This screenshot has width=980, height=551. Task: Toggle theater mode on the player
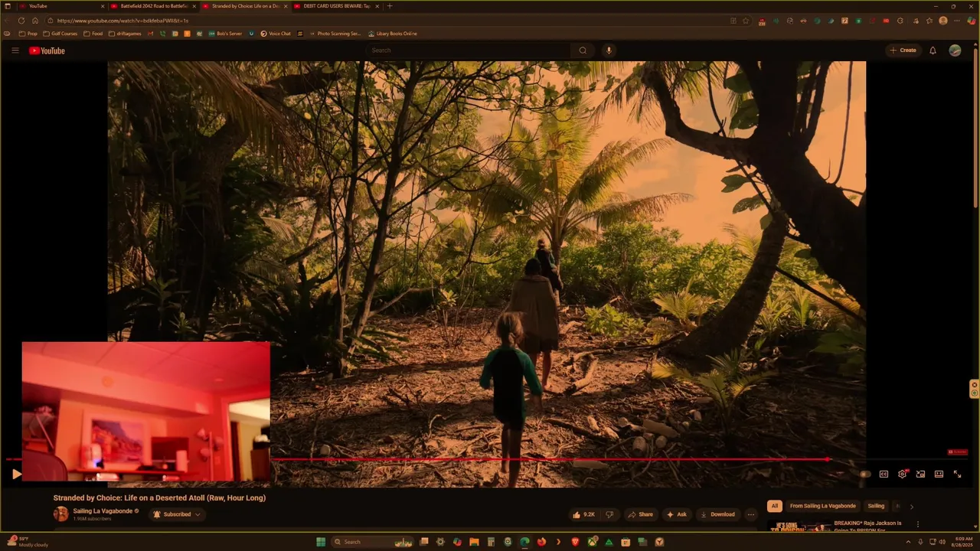(939, 474)
